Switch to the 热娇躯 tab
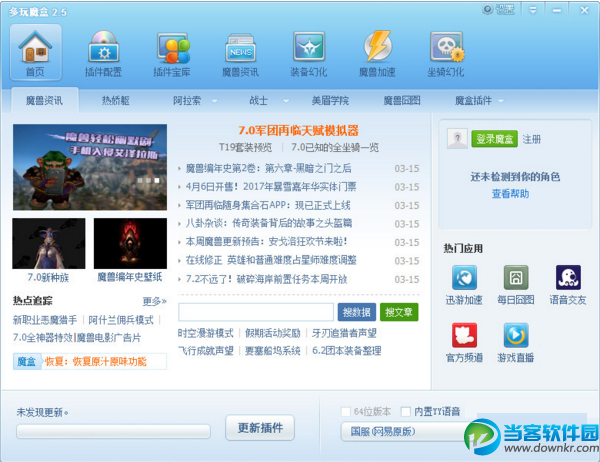This screenshot has height=462, width=600. pyautogui.click(x=116, y=101)
